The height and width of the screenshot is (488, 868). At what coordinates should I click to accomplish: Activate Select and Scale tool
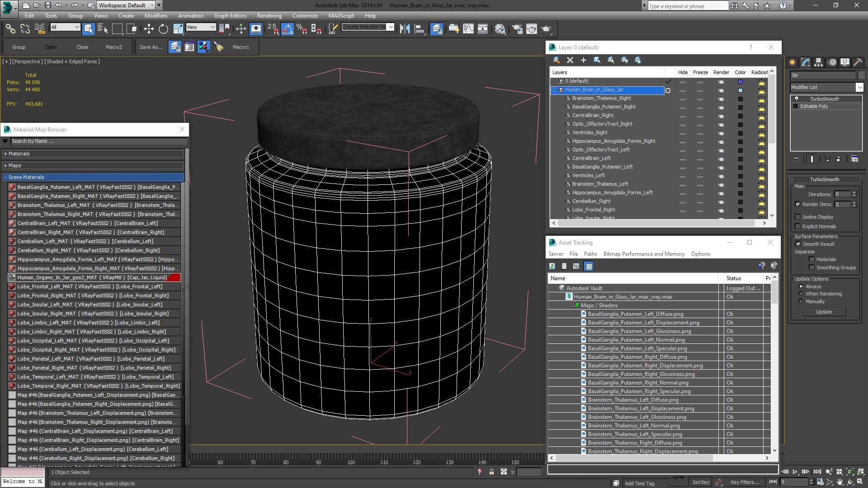(x=178, y=29)
